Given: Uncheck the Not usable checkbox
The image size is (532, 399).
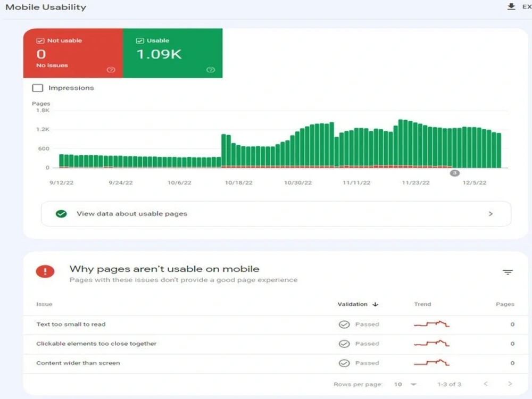Looking at the screenshot, I should coord(40,41).
